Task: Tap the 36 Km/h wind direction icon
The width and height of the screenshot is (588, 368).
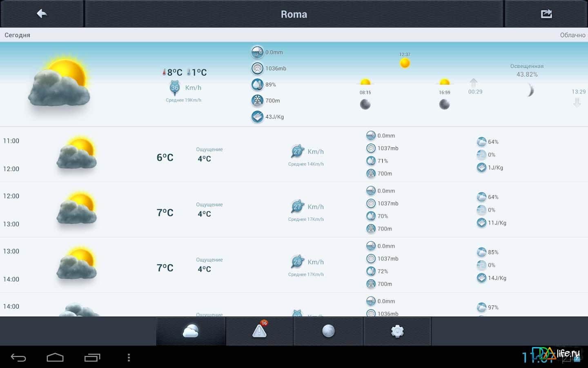Action: pos(175,88)
